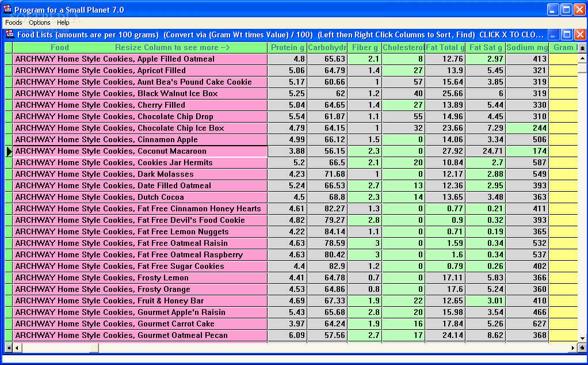
Task: Select Fat Free Oatmeal Raspberry row
Action: coord(140,254)
